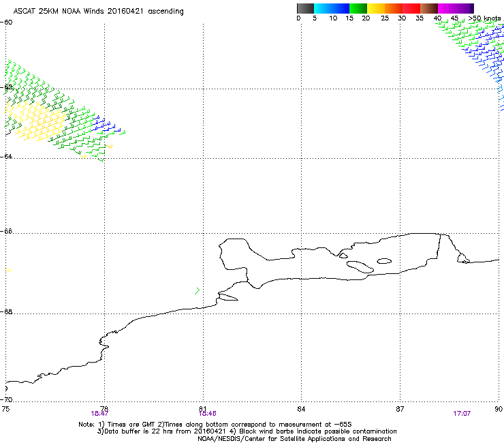Click the NOAA/NESDIS credit line
504x443 pixels.
(x=294, y=439)
